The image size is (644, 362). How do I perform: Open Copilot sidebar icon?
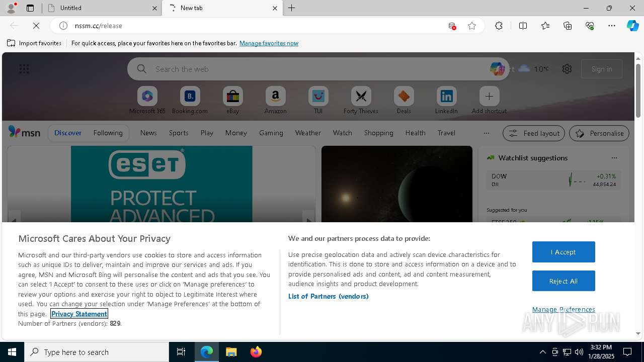point(633,26)
